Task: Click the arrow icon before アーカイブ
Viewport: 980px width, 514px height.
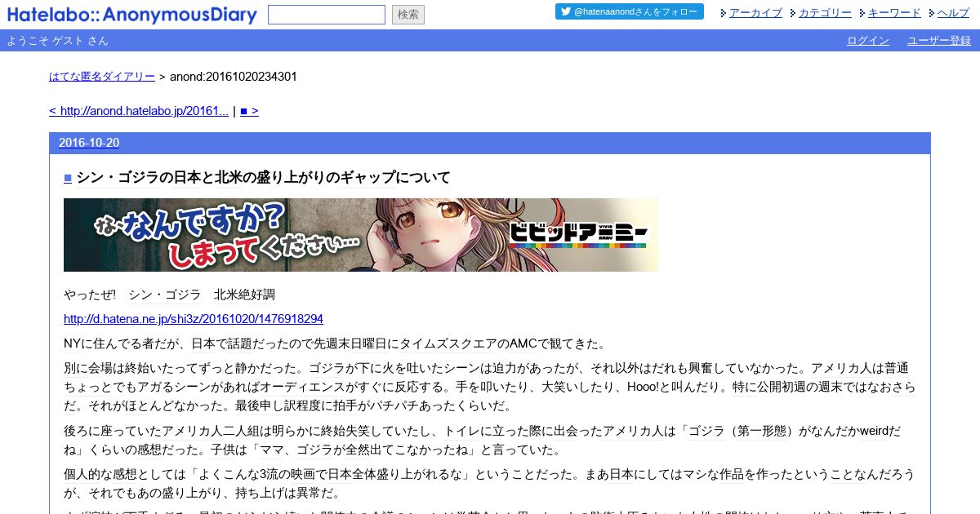Action: (724, 13)
